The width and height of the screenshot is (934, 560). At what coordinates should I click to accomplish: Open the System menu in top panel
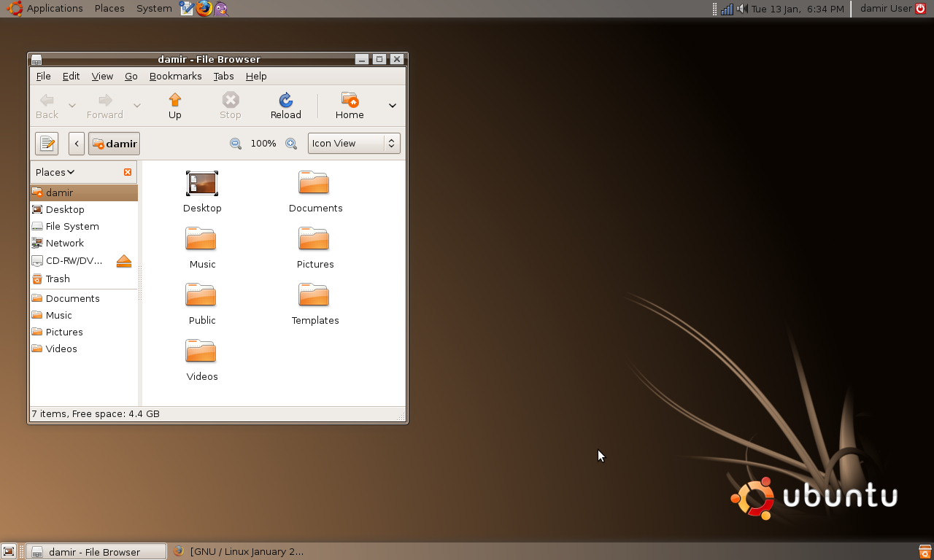pos(154,9)
